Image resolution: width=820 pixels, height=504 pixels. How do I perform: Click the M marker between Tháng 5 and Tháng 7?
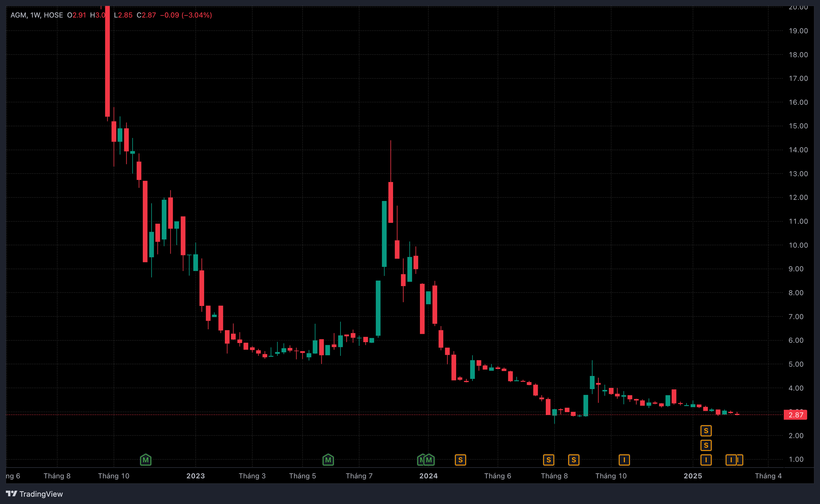pyautogui.click(x=328, y=460)
